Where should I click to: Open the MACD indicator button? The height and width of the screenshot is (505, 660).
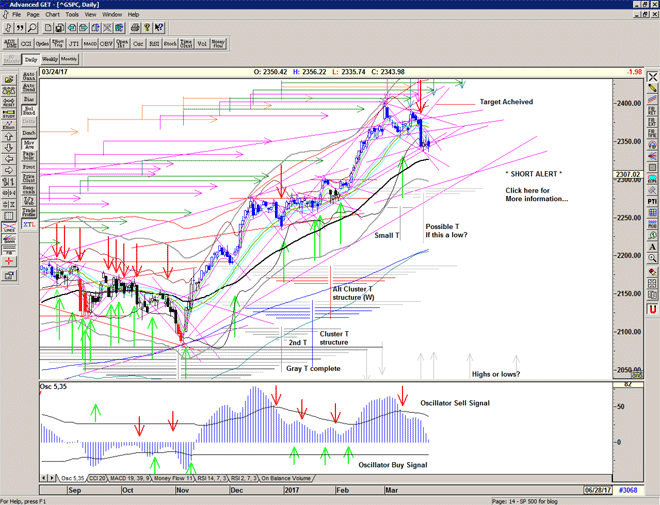click(89, 44)
